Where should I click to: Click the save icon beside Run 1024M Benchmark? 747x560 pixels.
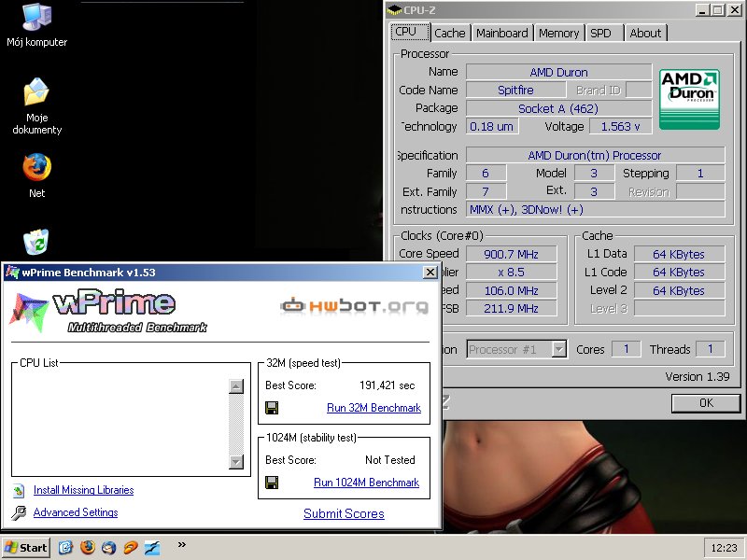coord(272,483)
